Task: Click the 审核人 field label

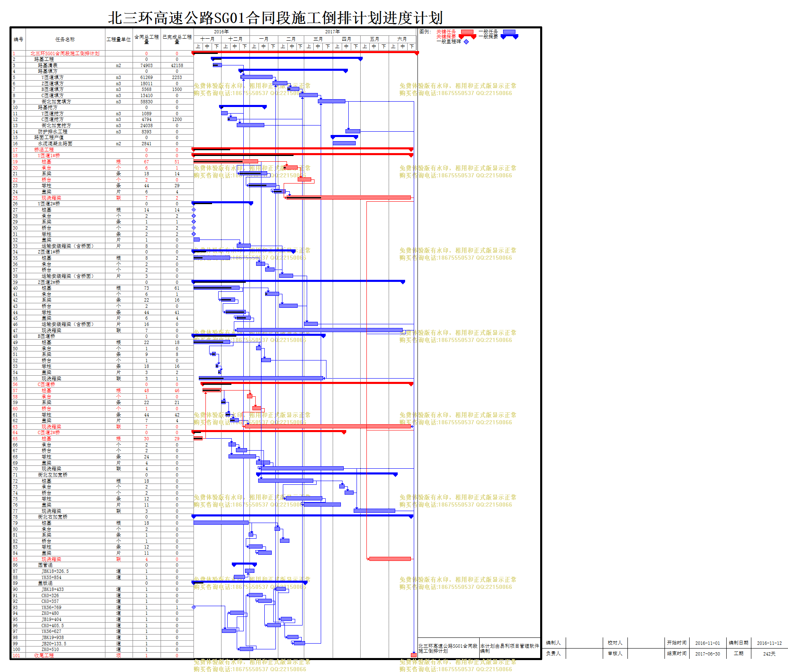Action: (x=615, y=653)
